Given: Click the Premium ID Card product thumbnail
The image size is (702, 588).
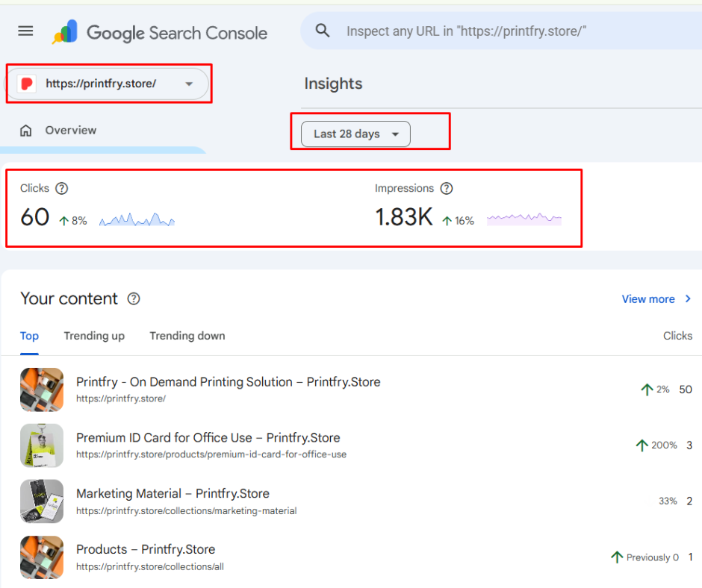Looking at the screenshot, I should (x=42, y=445).
